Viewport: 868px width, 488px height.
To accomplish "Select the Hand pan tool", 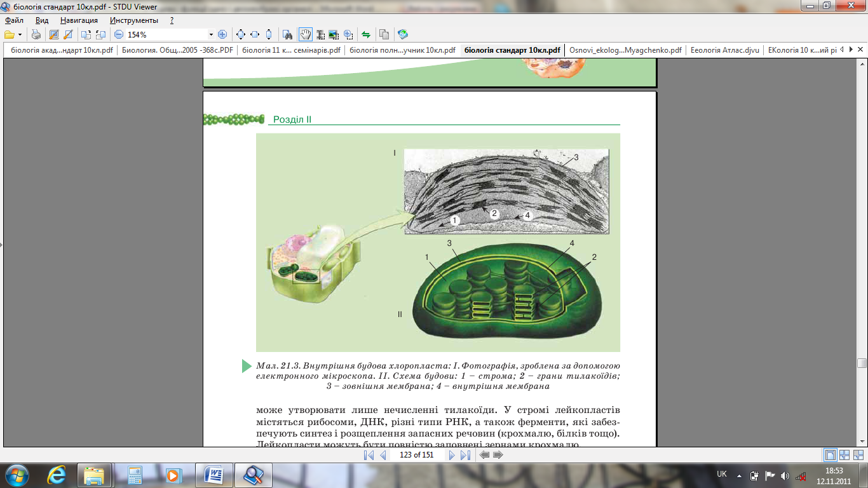I will coord(305,34).
